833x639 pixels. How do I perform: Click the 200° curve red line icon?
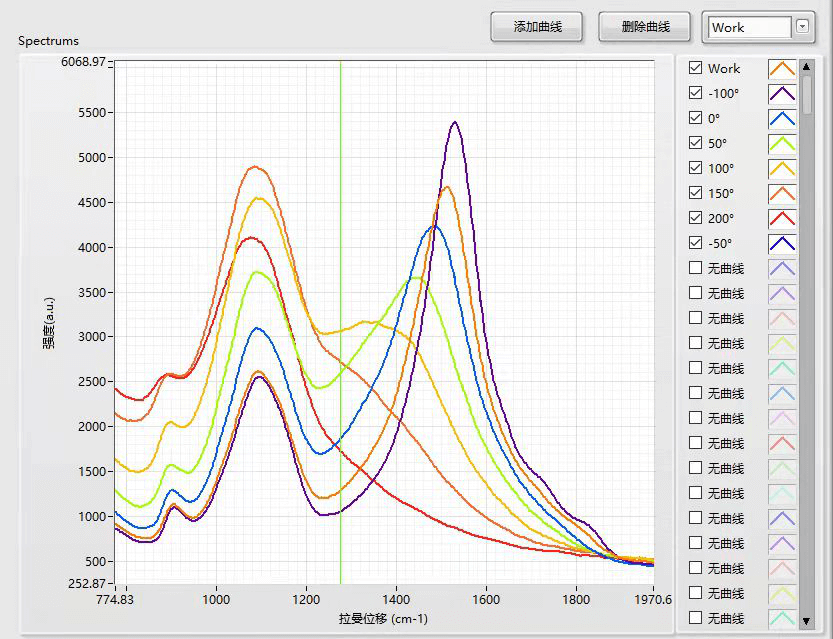(x=781, y=219)
